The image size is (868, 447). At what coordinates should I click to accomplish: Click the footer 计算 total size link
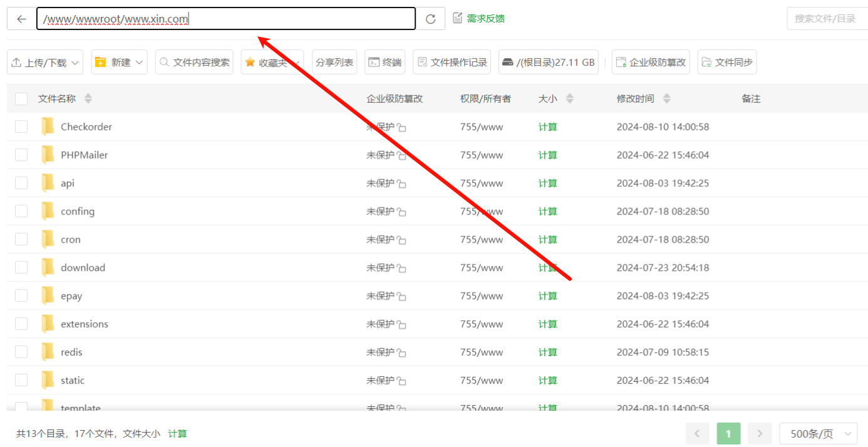click(x=177, y=433)
